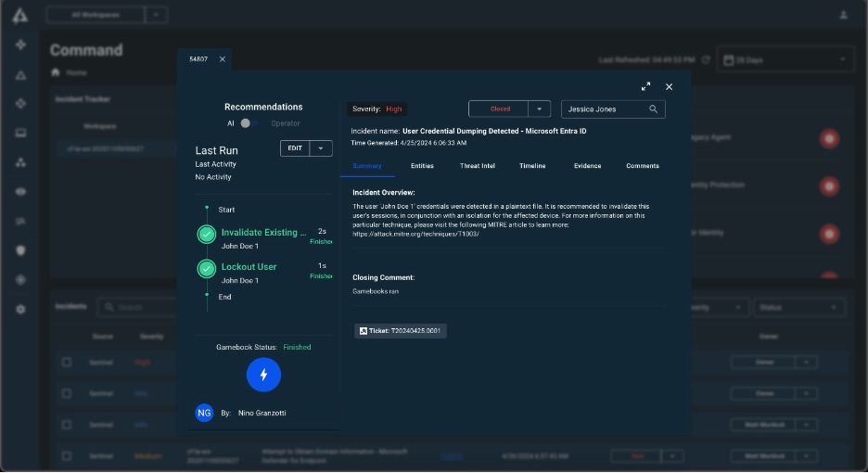Close the 54807 incident tab
This screenshot has width=868, height=473.
coord(223,59)
